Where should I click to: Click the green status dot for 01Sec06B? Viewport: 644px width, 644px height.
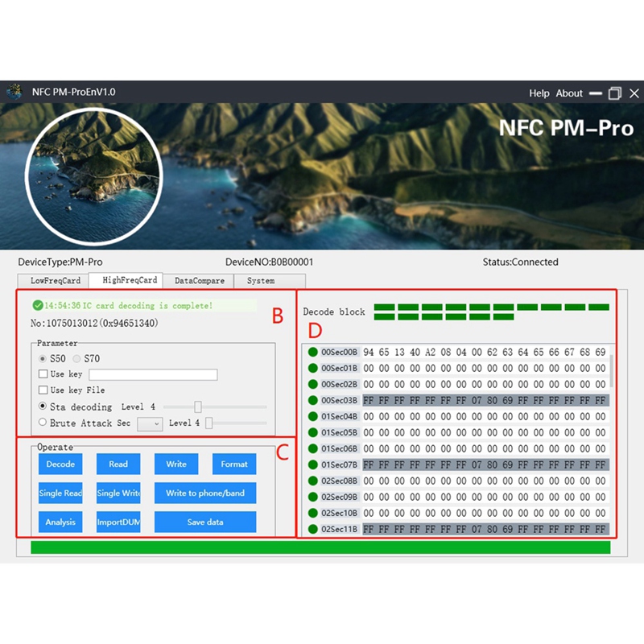[x=313, y=448]
